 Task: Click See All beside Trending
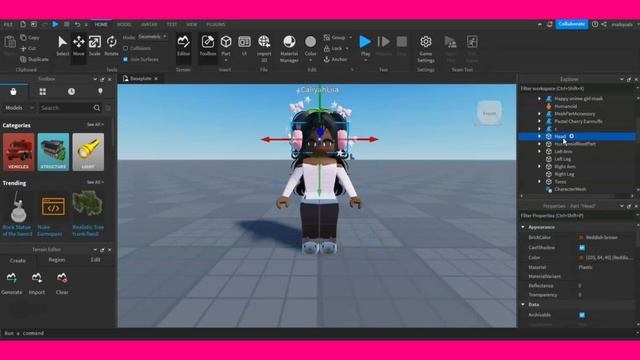(95, 182)
